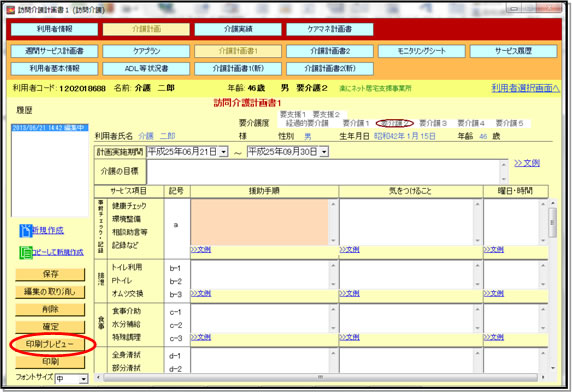Image resolution: width=572 pixels, height=392 pixels.
Task: Open 文例 under 食事 row 曜日・時間
Action: pos(494,337)
